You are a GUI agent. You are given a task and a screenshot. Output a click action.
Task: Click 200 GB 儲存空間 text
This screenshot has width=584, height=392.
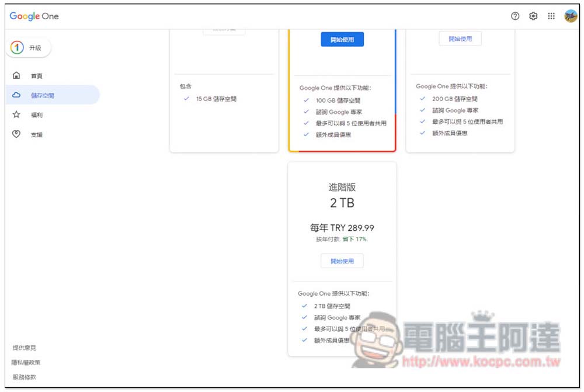pyautogui.click(x=454, y=99)
